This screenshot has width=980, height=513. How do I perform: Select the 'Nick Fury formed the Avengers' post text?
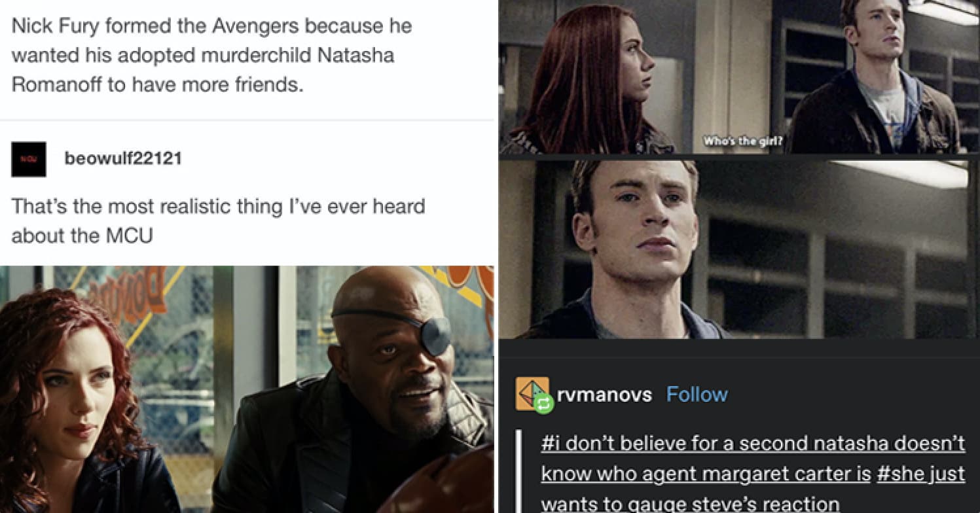pos(211,56)
